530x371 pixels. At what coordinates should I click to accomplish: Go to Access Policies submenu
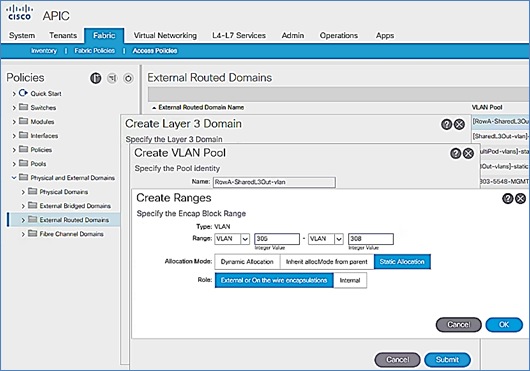[155, 51]
